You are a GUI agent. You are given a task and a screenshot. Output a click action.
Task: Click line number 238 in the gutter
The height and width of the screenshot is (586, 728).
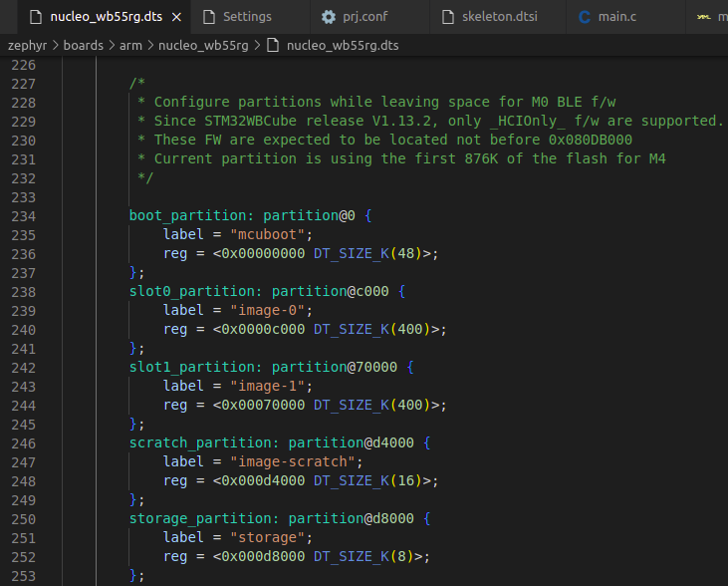23,292
